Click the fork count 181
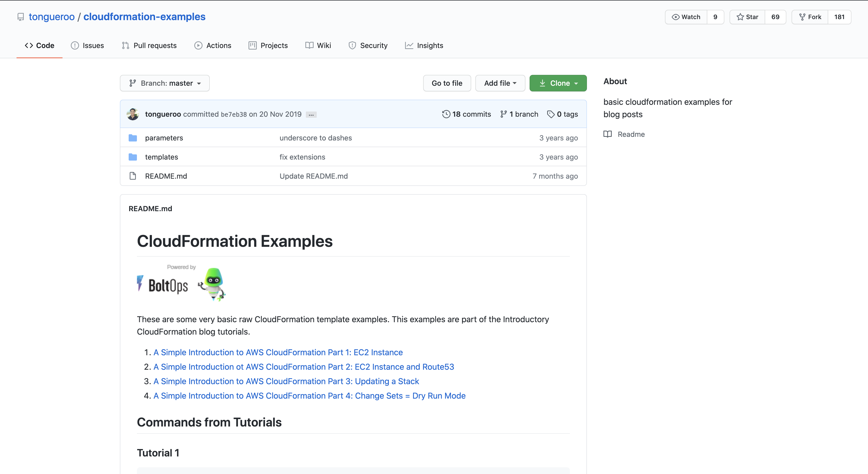This screenshot has width=868, height=474. (x=839, y=17)
